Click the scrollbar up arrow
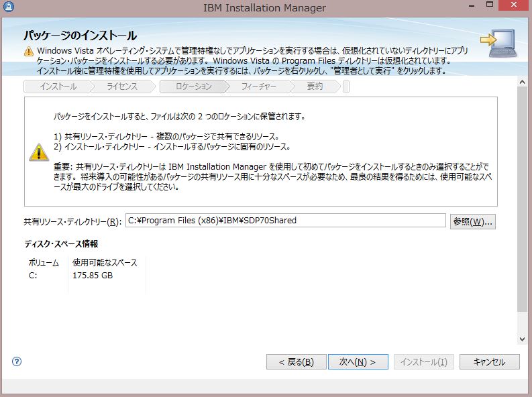532x397 pixels. click(522, 82)
